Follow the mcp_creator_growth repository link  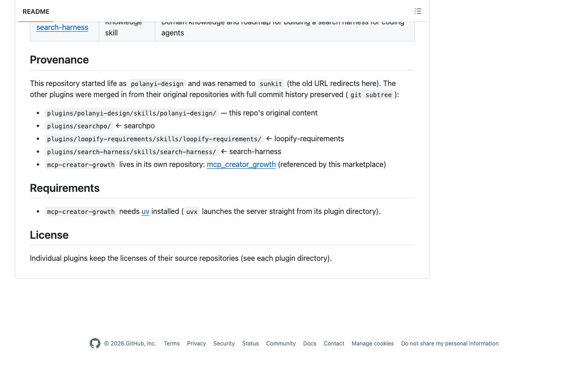[x=241, y=165]
